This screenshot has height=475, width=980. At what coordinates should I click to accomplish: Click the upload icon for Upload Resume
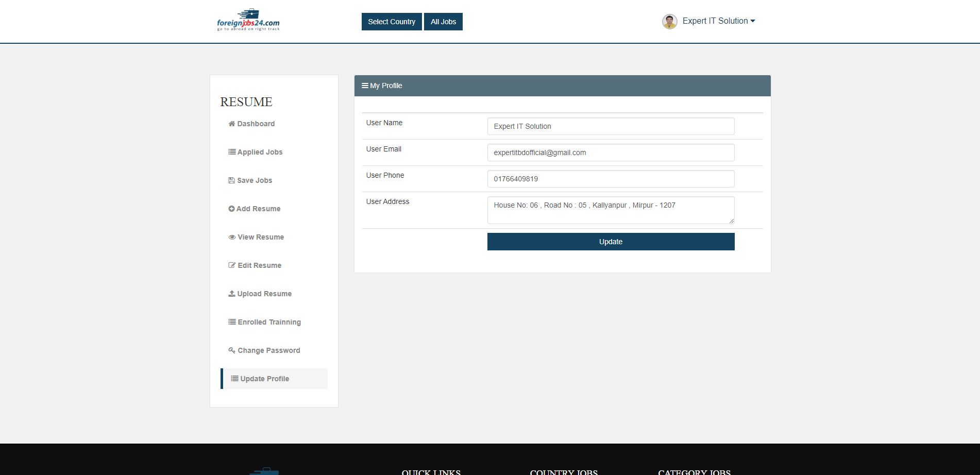[231, 294]
